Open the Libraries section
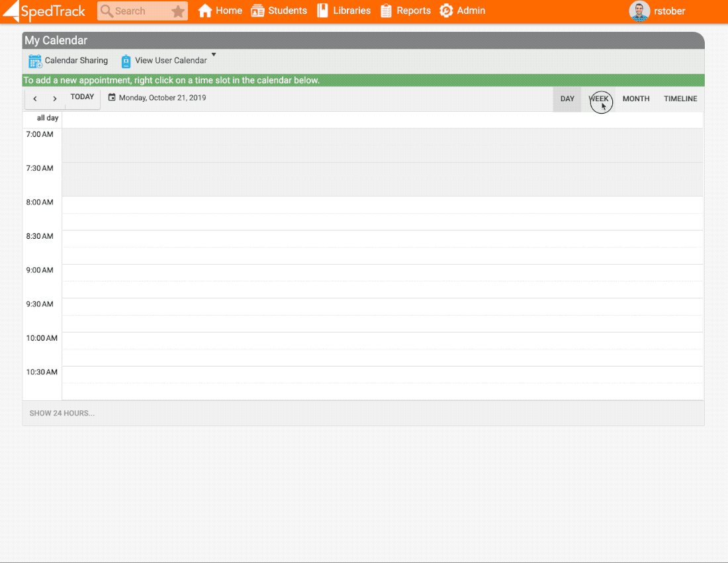Viewport: 728px width, 563px height. (343, 11)
